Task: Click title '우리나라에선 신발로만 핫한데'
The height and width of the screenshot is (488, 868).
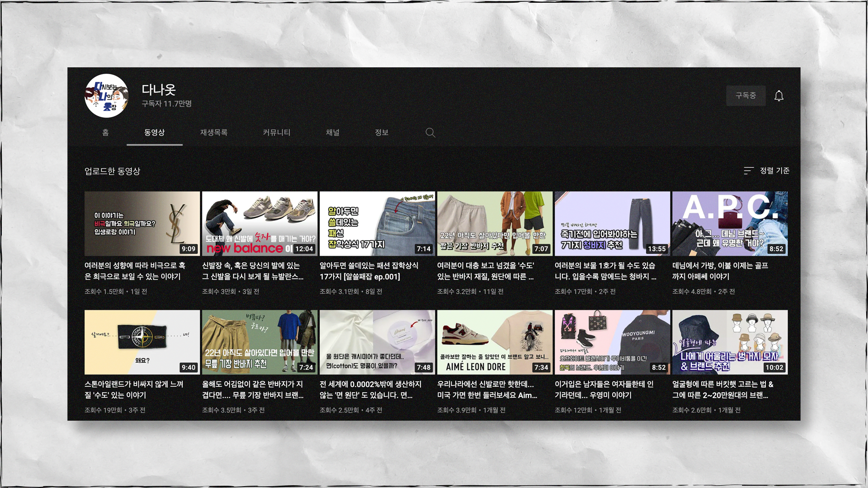Action: pyautogui.click(x=487, y=389)
